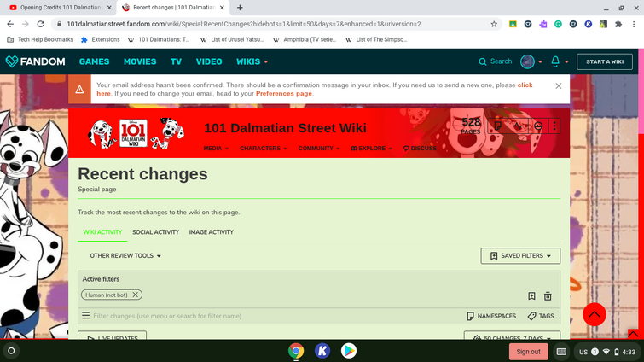Open the admin dashboard gauge icon
The image size is (644, 362).
click(538, 126)
